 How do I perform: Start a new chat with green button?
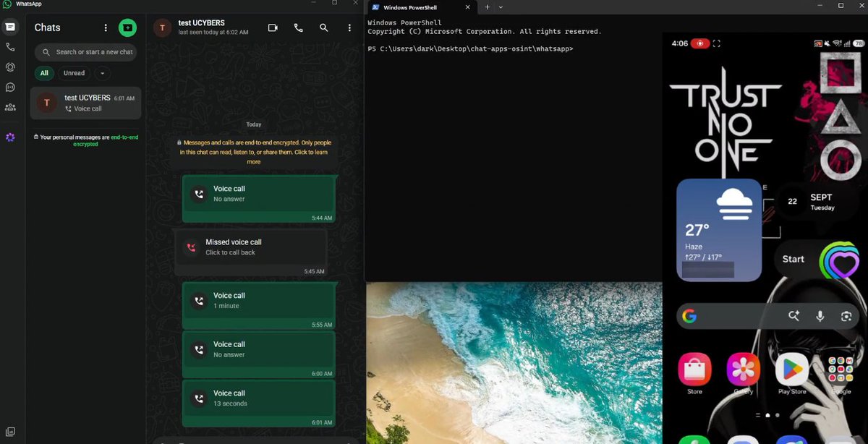pyautogui.click(x=127, y=27)
